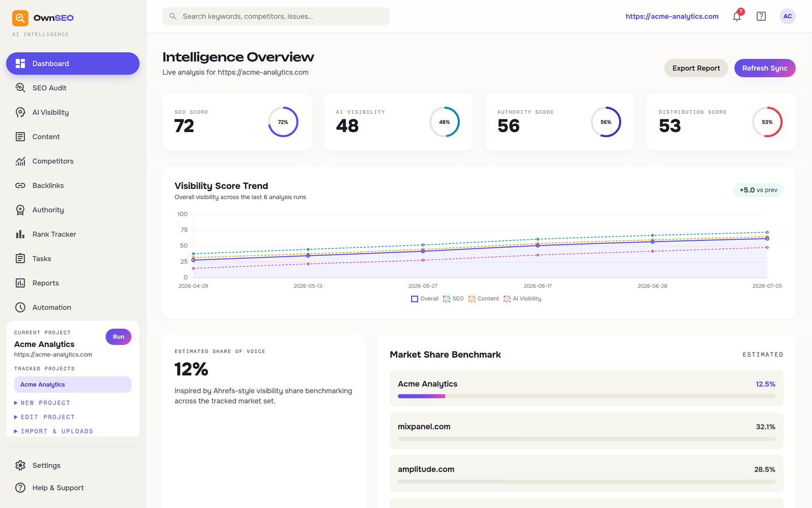812x508 pixels.
Task: Toggle the Content series in chart legend
Action: pos(484,299)
